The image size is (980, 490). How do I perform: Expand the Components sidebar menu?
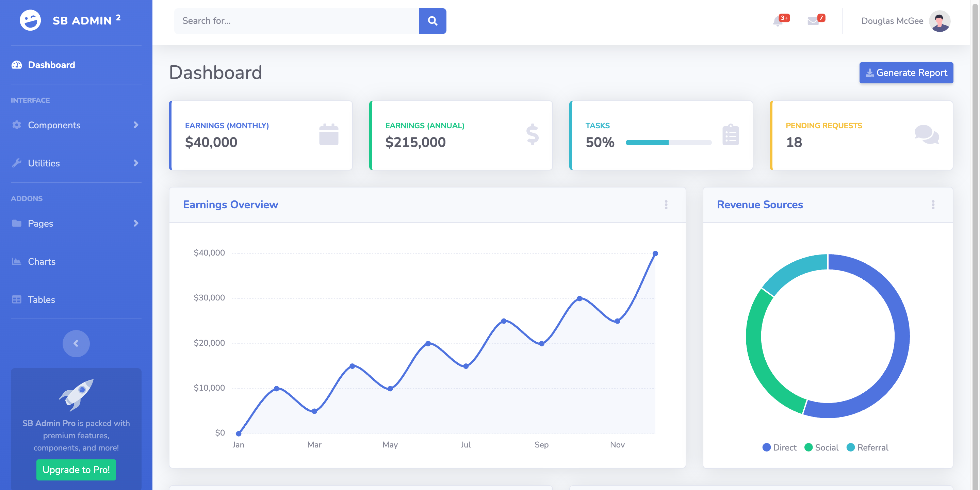tap(76, 125)
